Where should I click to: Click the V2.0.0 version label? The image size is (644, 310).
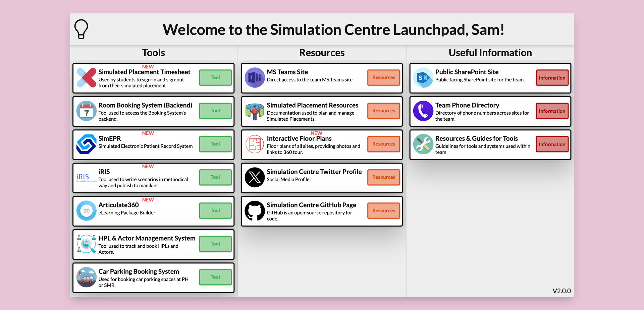tap(562, 291)
